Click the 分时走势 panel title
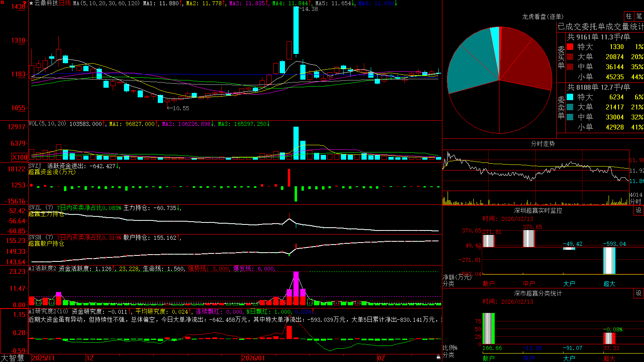Screen dimensions: 644x362 click(543, 144)
